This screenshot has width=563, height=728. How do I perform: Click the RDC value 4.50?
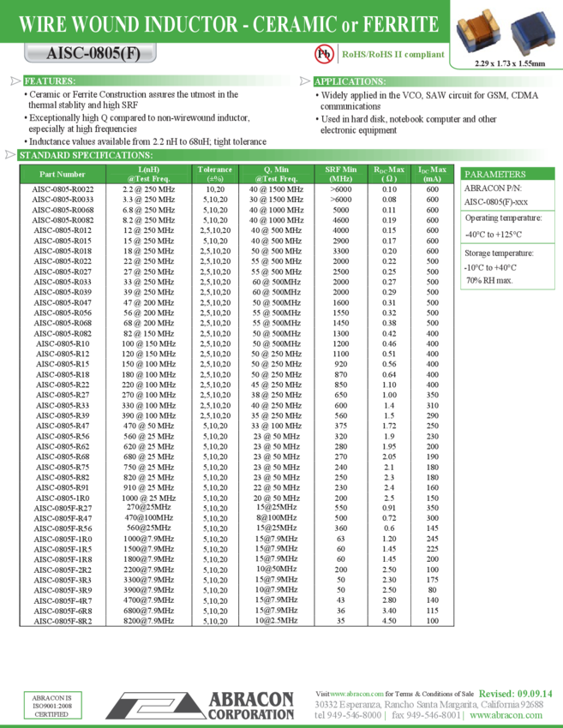point(389,621)
